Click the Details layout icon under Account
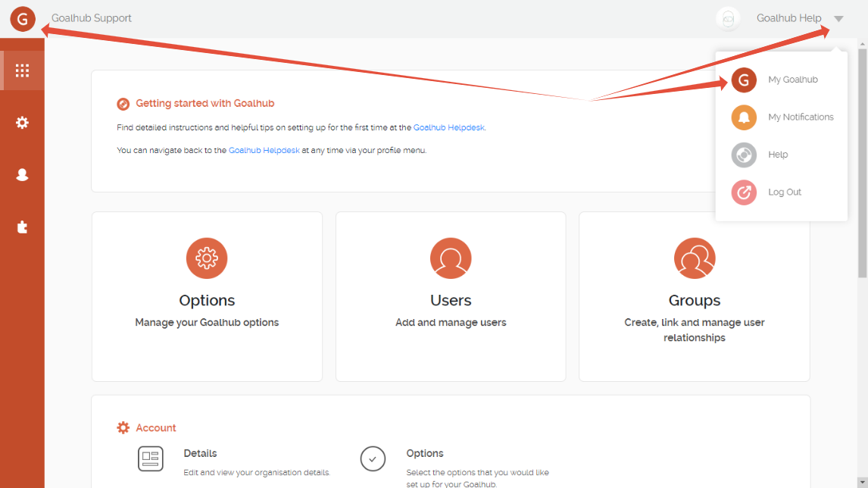This screenshot has width=868, height=488. [151, 458]
